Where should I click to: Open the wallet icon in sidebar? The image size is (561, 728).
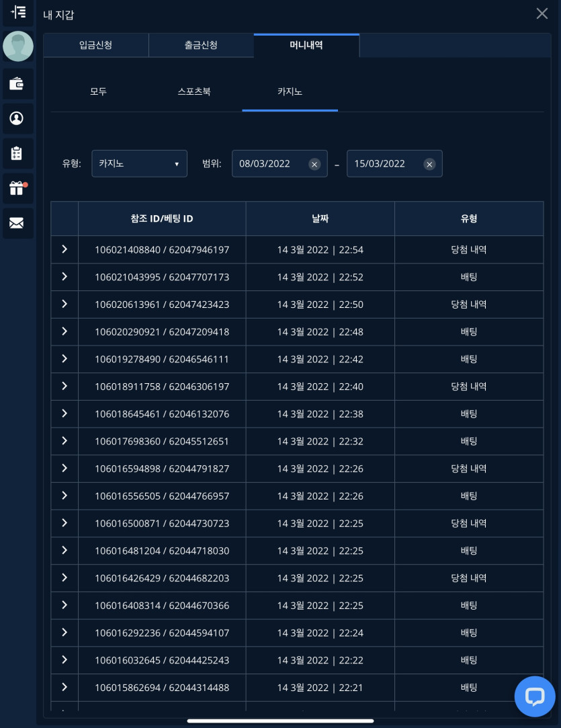[x=17, y=83]
